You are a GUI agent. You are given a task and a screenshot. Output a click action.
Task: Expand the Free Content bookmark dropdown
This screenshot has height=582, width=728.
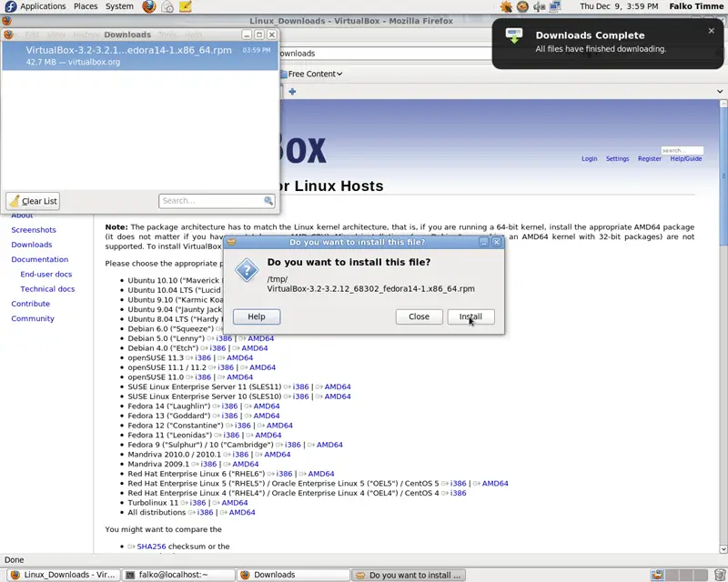click(x=315, y=75)
